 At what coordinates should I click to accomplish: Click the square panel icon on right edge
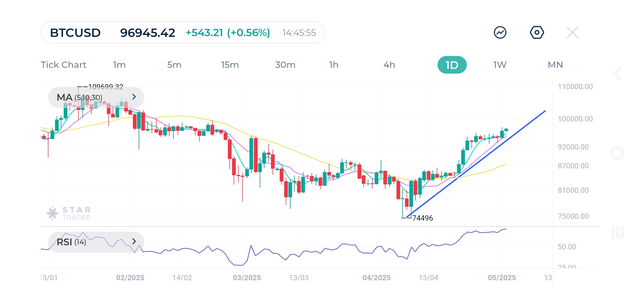pyautogui.click(x=618, y=153)
